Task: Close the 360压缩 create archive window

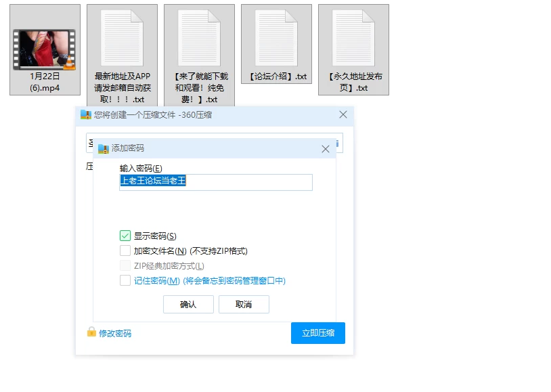Action: pos(343,114)
